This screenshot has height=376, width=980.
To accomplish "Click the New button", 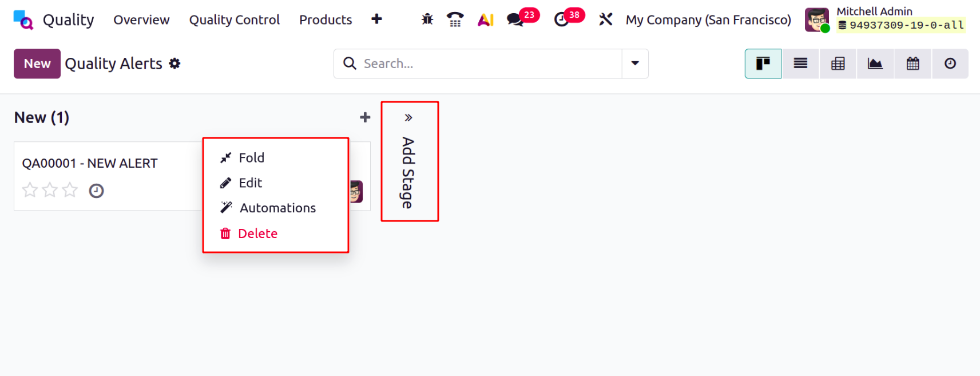I will pyautogui.click(x=37, y=64).
